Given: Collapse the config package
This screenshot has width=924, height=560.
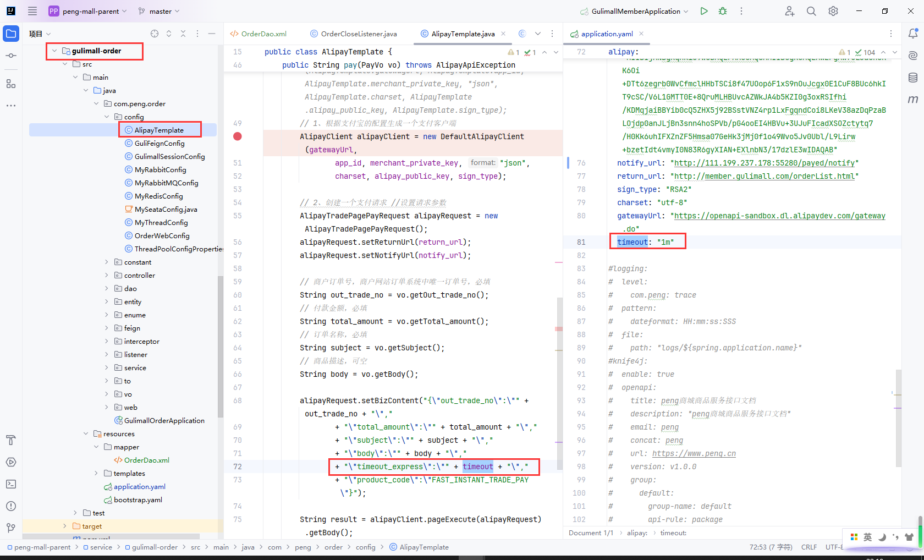Looking at the screenshot, I should (107, 117).
